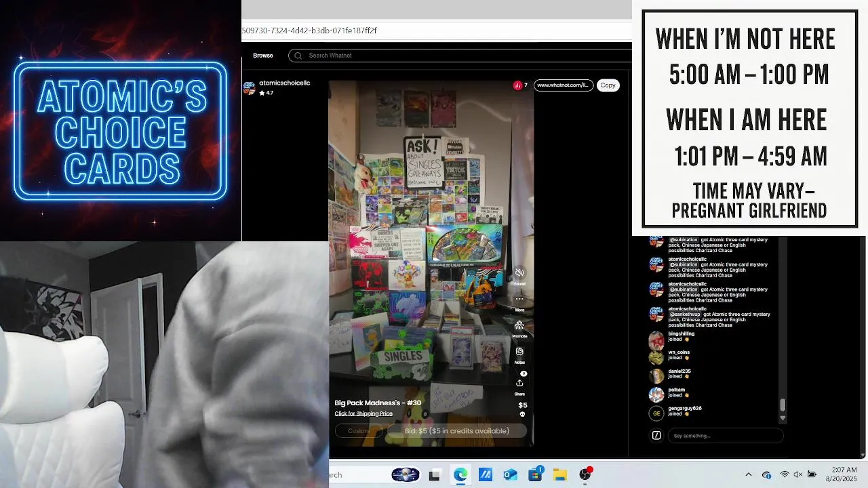
Task: Click polkam's avatar in chat
Action: tap(656, 394)
